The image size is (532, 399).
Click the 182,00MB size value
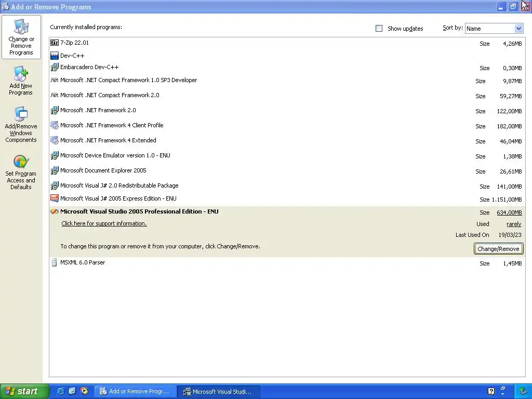(x=509, y=127)
